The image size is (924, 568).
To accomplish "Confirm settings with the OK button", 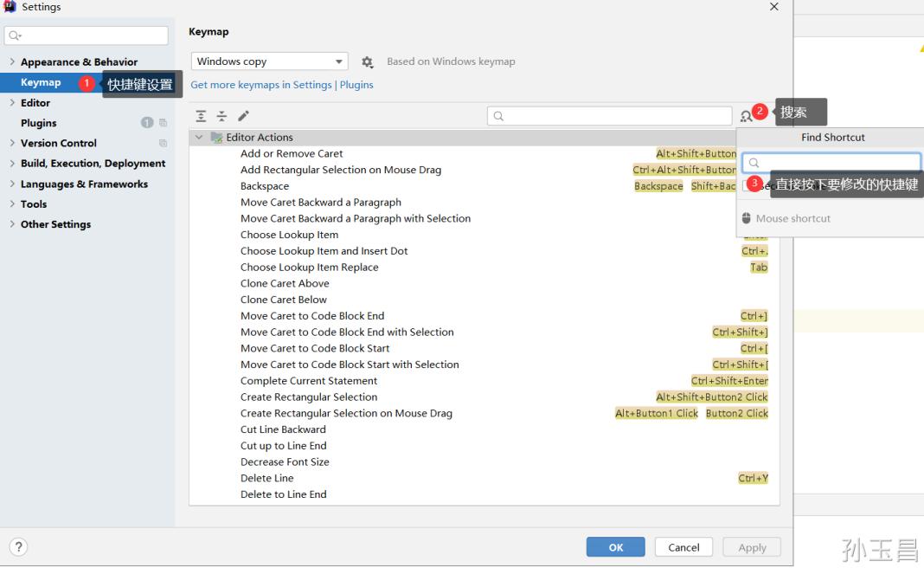I will click(x=615, y=546).
